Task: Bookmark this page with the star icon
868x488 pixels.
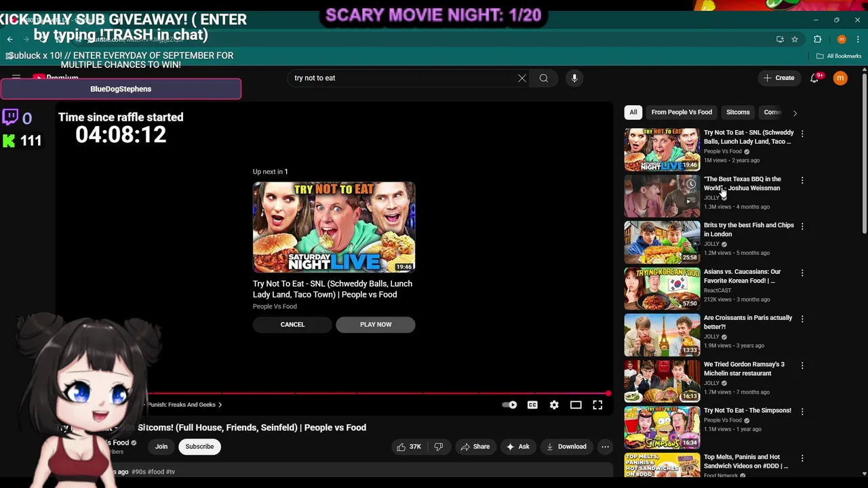Action: tap(795, 39)
